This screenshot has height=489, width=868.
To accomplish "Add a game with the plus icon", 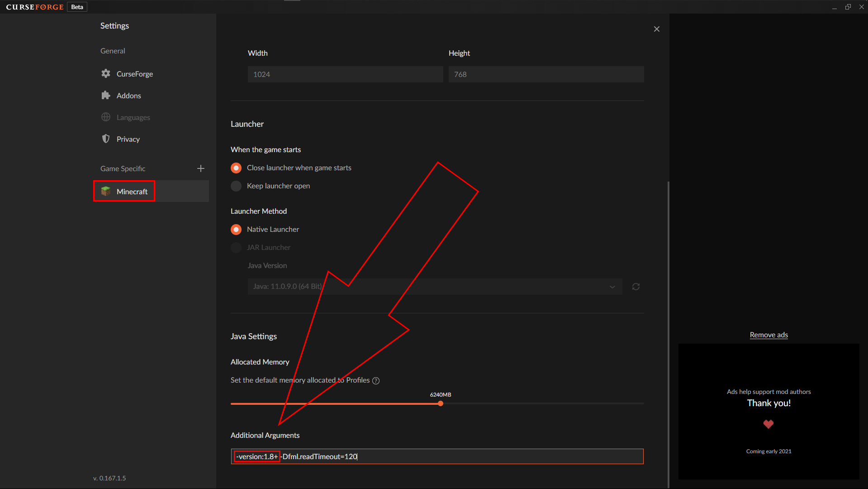I will pos(201,168).
